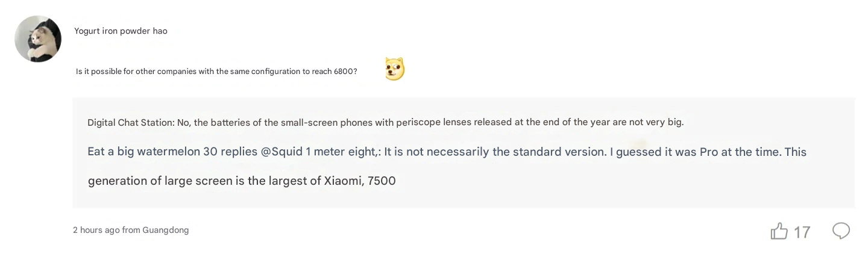Click the word Xiaomi in the reply
The image size is (868, 257).
pos(342,181)
